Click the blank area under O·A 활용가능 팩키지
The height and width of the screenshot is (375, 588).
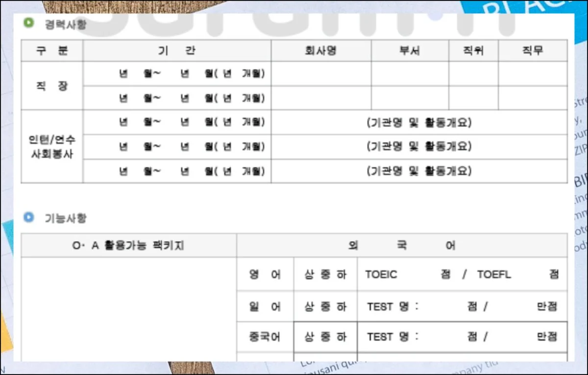[x=128, y=309]
